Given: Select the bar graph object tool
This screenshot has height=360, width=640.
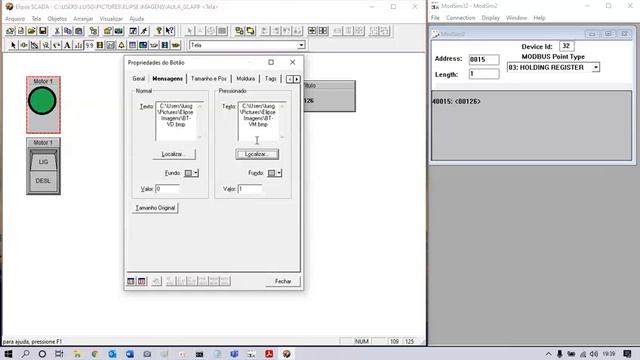Looking at the screenshot, I should pyautogui.click(x=78, y=45).
